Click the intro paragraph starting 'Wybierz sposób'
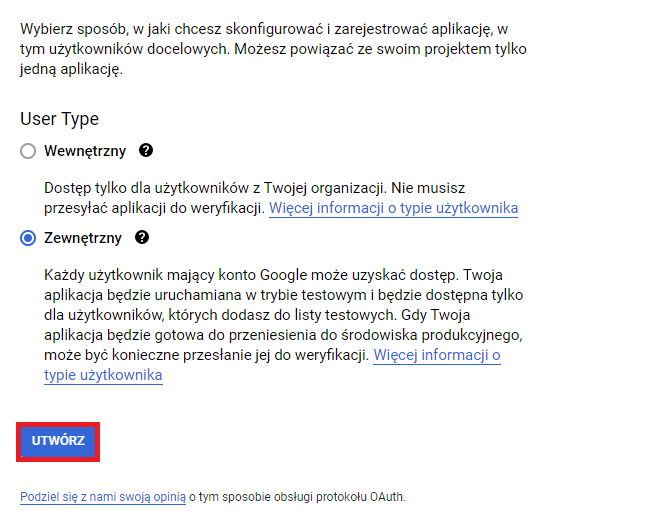This screenshot has width=651, height=517. 273,49
